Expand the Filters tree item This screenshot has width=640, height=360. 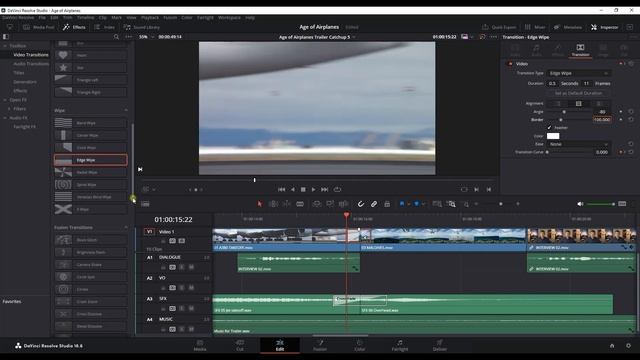point(9,109)
